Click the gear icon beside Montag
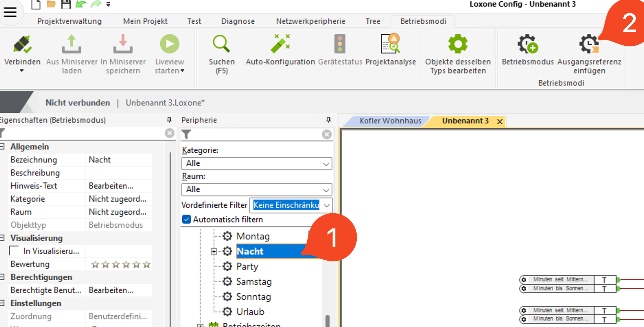The width and height of the screenshot is (644, 327). [x=227, y=236]
